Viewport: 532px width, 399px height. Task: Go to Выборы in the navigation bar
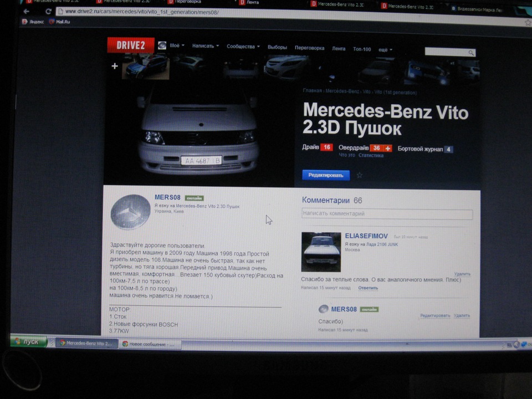tap(277, 47)
